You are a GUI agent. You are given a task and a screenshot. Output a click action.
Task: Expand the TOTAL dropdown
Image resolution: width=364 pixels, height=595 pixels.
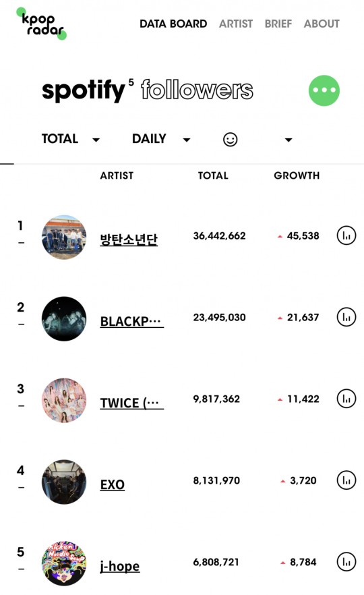point(71,139)
